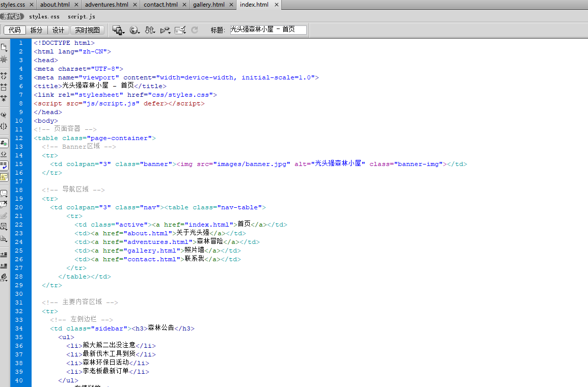Close the about.html tab

tap(76, 5)
